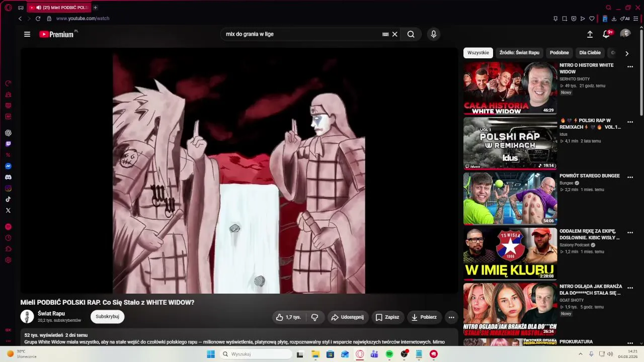644x362 pixels.
Task: Open the account avatar menu
Action: [625, 34]
